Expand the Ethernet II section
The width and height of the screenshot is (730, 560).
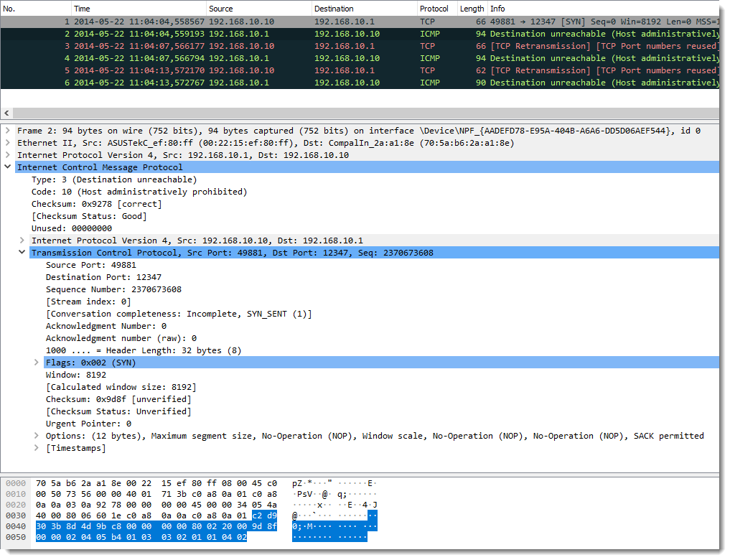(7, 143)
